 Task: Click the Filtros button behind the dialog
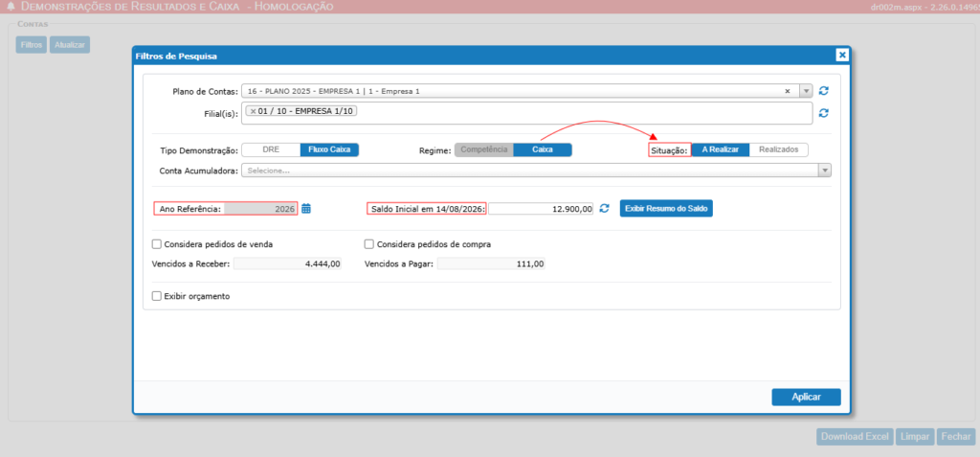(x=32, y=45)
